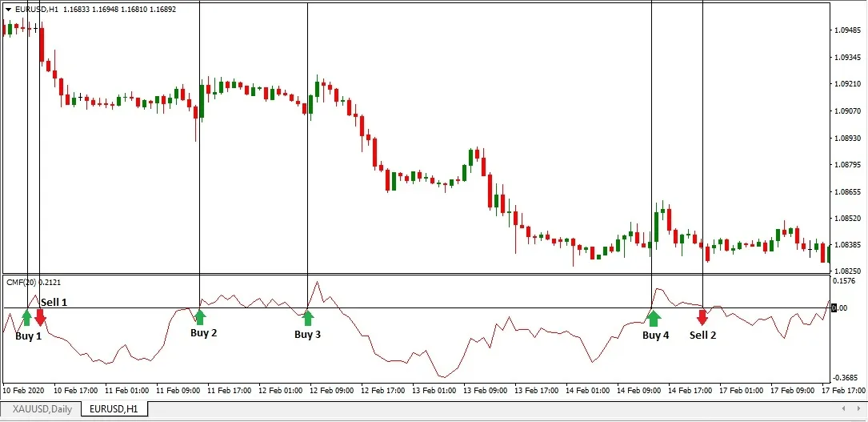Viewport: 868px width, 422px height.
Task: Click the 1.09070 price scale label
Action: pyautogui.click(x=847, y=111)
